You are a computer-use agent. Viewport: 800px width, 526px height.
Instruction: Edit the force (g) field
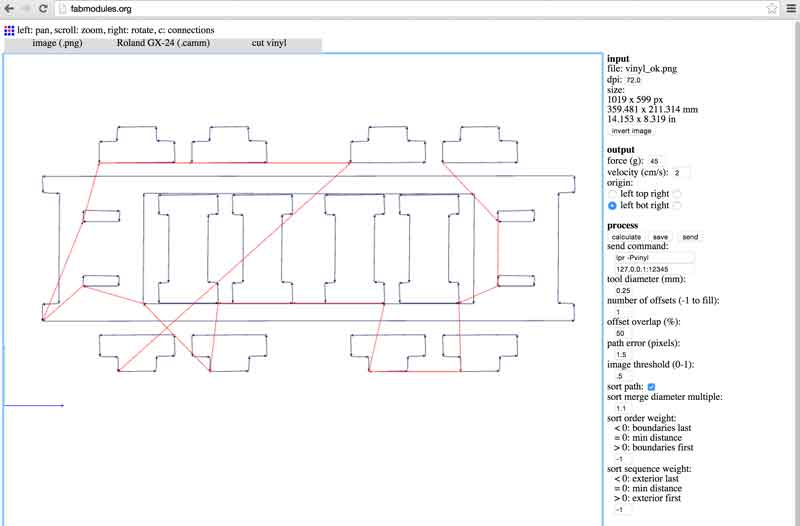655,161
